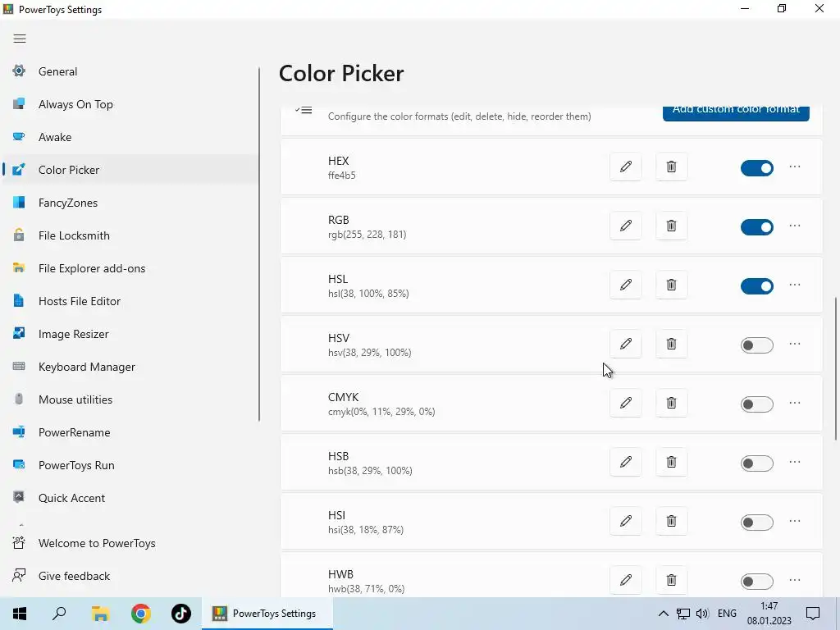The width and height of the screenshot is (840, 630).
Task: Open CMYK row overflow menu
Action: coord(795,403)
